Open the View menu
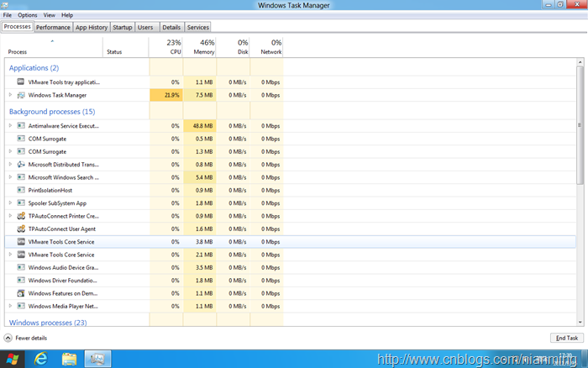This screenshot has height=368, width=588. pyautogui.click(x=49, y=15)
